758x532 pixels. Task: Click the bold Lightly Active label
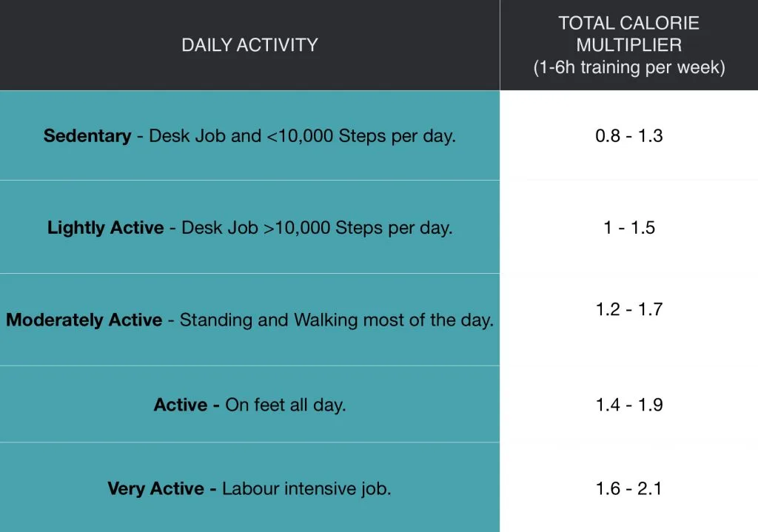(x=105, y=228)
